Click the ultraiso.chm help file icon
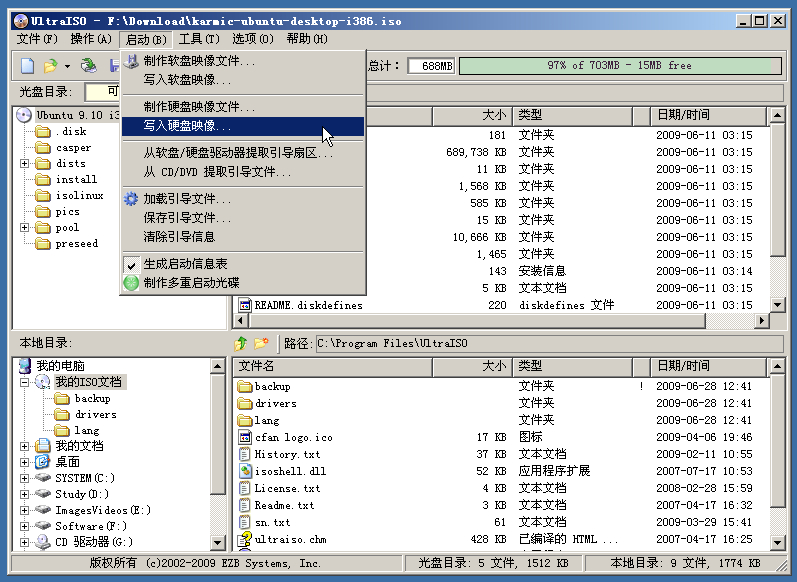The width and height of the screenshot is (797, 582). (x=245, y=539)
